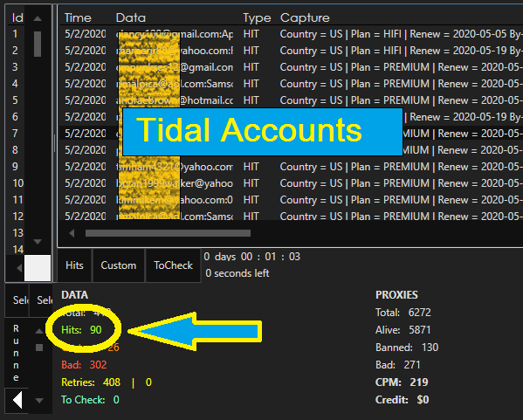Select row Id 10
523x420 pixels.
click(x=18, y=183)
